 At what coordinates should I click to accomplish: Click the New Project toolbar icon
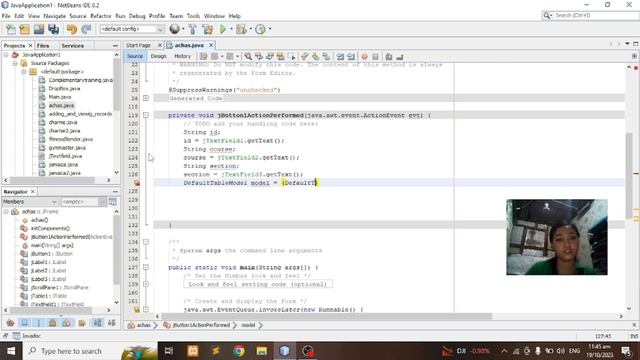(x=24, y=29)
